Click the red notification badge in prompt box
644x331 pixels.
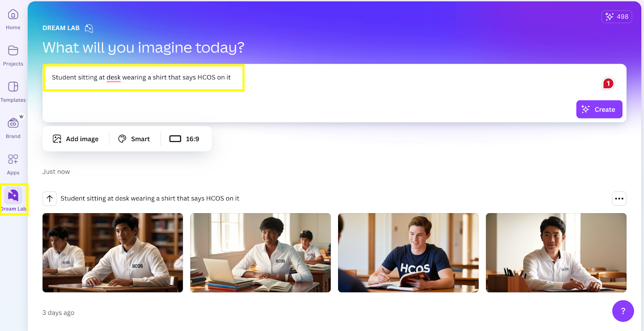608,84
